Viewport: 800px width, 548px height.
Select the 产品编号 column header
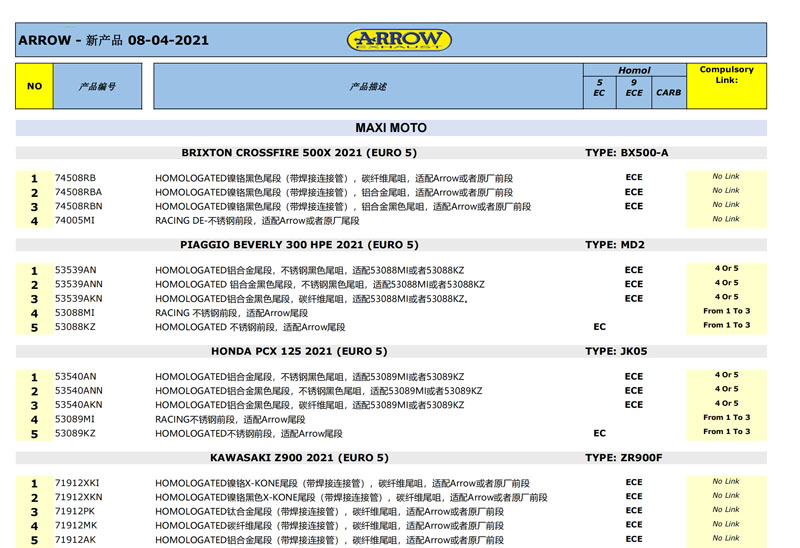(x=97, y=86)
